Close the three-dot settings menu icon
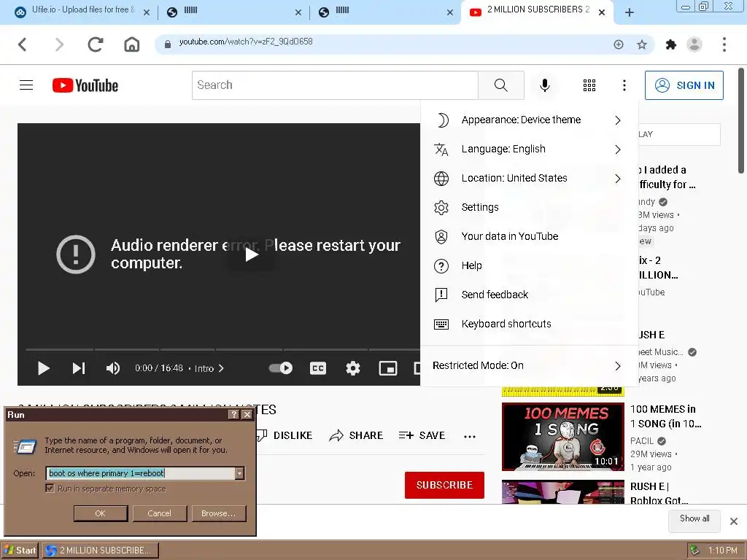747x560 pixels. click(x=624, y=85)
